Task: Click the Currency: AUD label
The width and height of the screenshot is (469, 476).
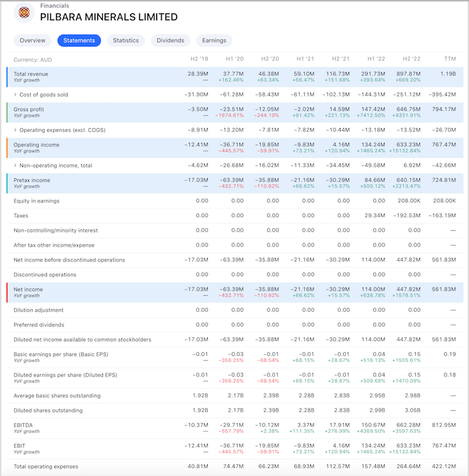Action: click(x=33, y=60)
